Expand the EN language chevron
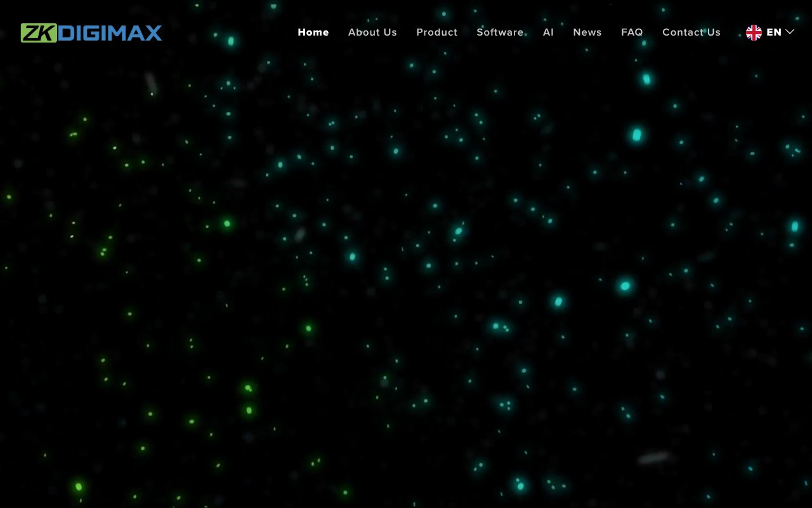812x508 pixels. [x=790, y=31]
